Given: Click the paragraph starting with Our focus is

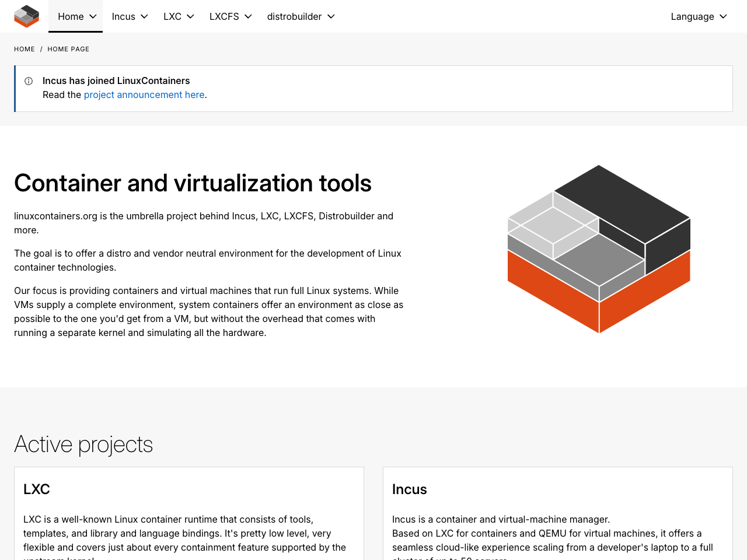Looking at the screenshot, I should click(209, 311).
